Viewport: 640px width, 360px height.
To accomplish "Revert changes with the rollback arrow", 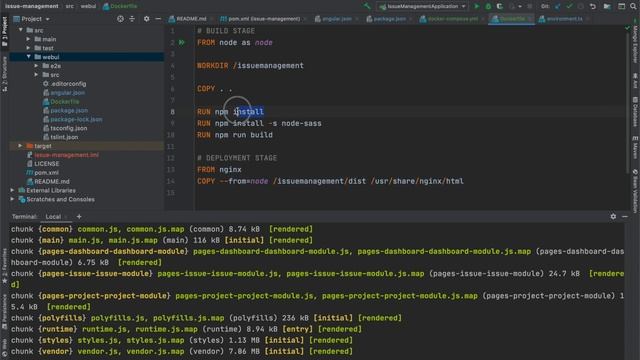I will [593, 7].
